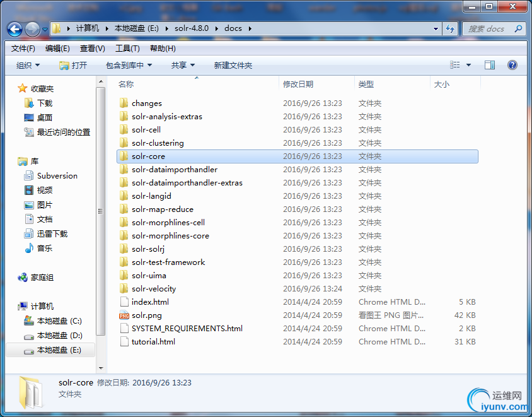This screenshot has width=532, height=417.
Task: Click the solr-core folder icon
Action: [124, 156]
